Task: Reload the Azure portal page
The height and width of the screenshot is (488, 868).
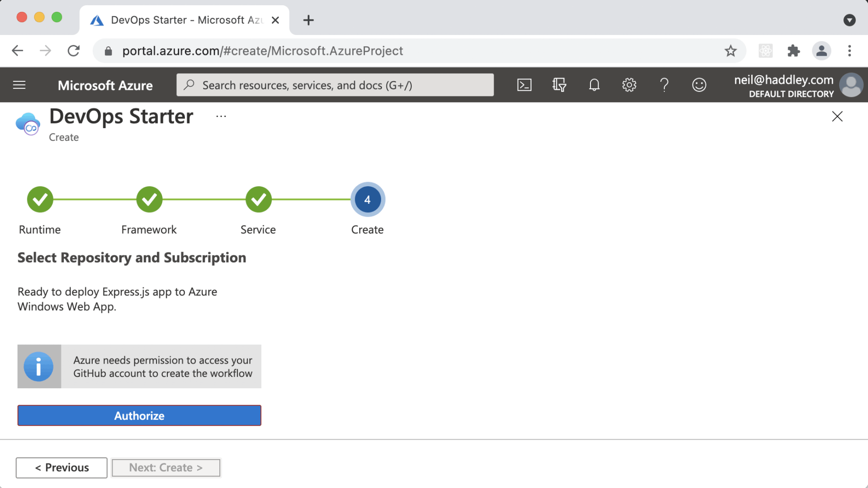Action: [73, 51]
